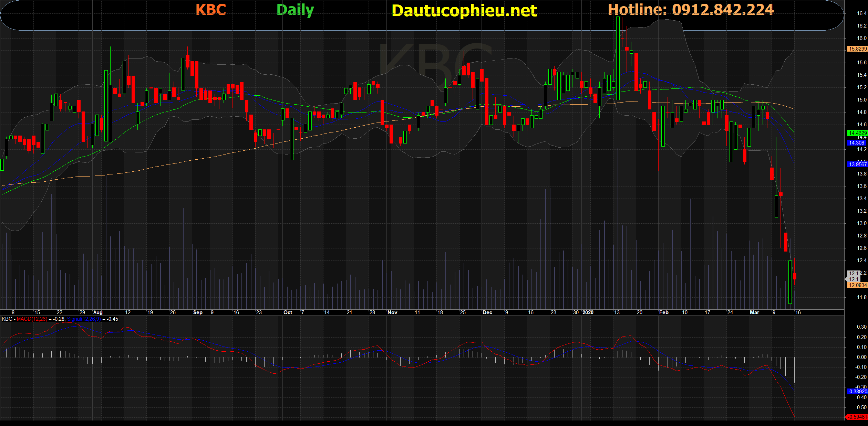Click the blue -0.33920 signal value tag
The image size is (868, 426).
857,391
